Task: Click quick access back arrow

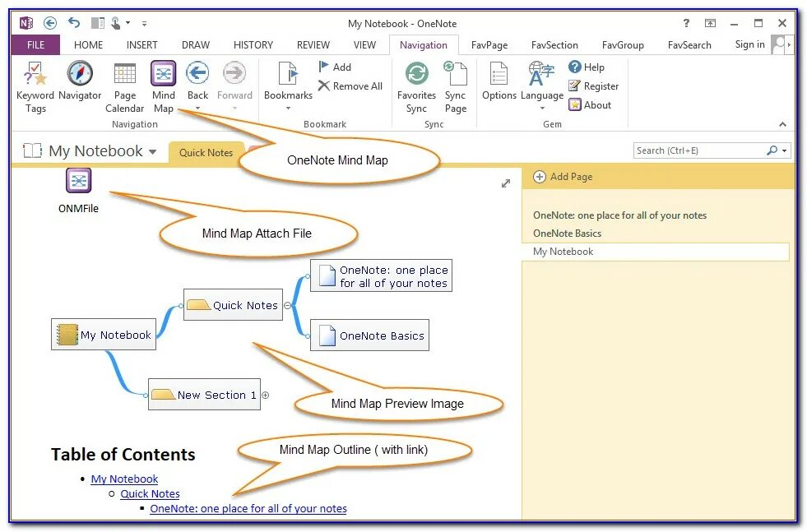Action: pyautogui.click(x=50, y=23)
